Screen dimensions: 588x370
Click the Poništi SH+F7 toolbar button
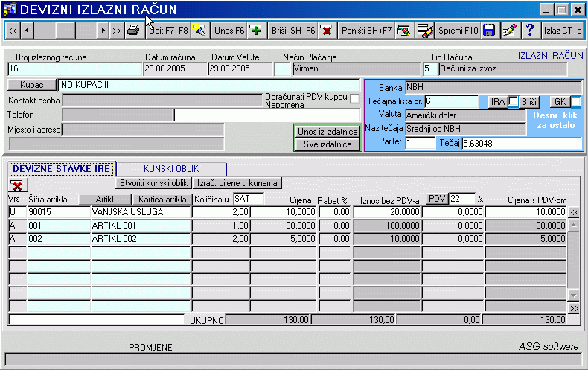(366, 31)
